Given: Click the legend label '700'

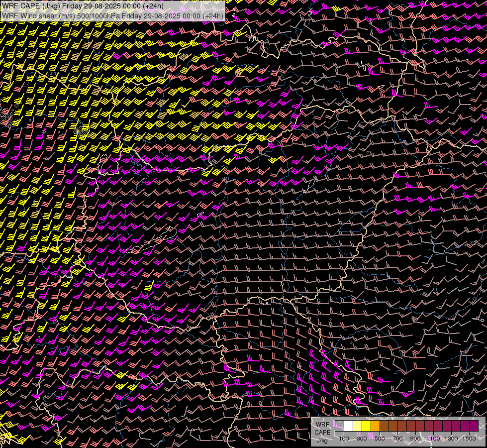Looking at the screenshot, I should click(397, 439).
